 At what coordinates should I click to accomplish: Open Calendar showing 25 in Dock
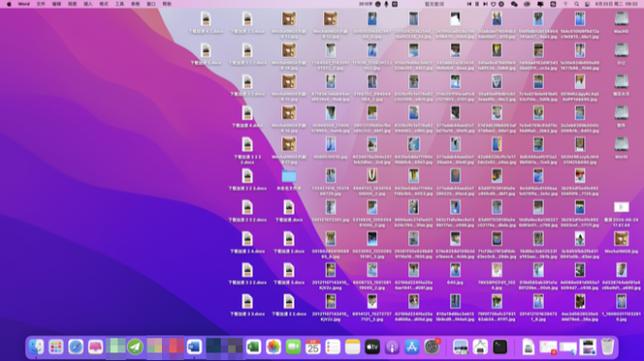coord(313,347)
